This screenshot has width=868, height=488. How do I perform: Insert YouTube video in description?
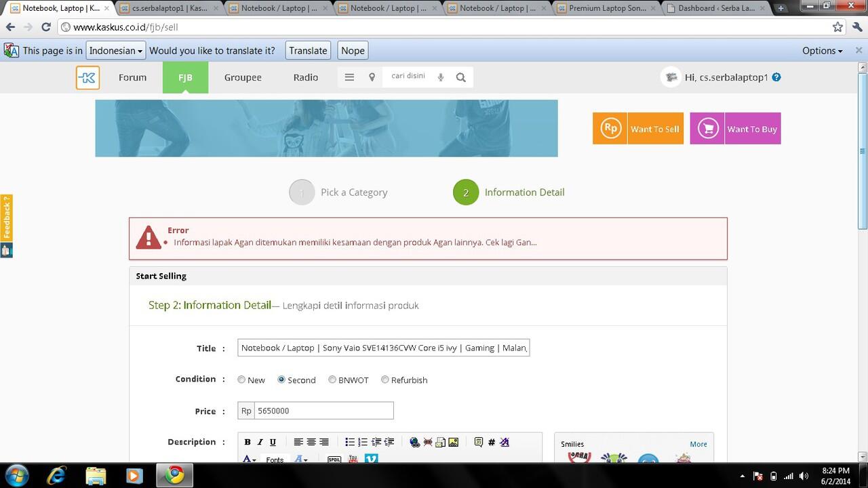(353, 459)
